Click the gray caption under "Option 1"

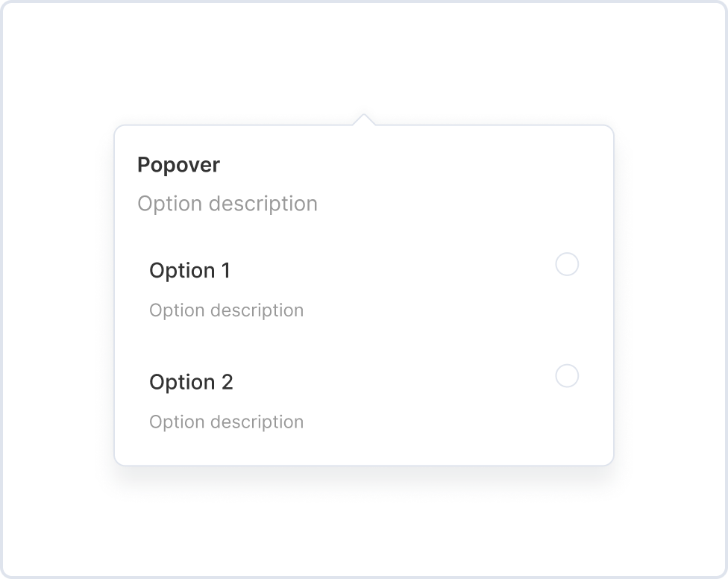pyautogui.click(x=226, y=310)
